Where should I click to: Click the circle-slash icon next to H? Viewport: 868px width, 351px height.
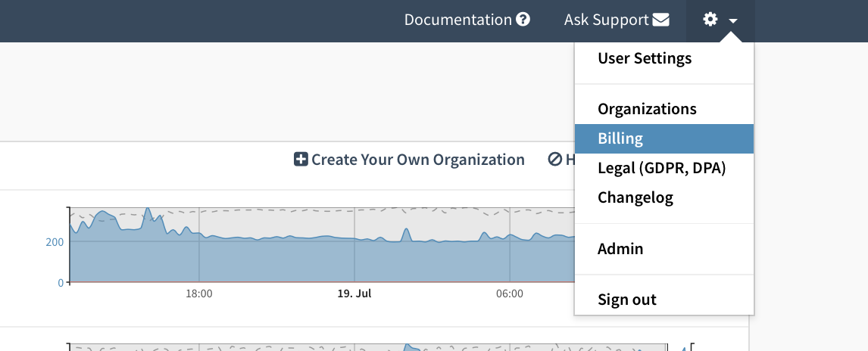coord(555,160)
